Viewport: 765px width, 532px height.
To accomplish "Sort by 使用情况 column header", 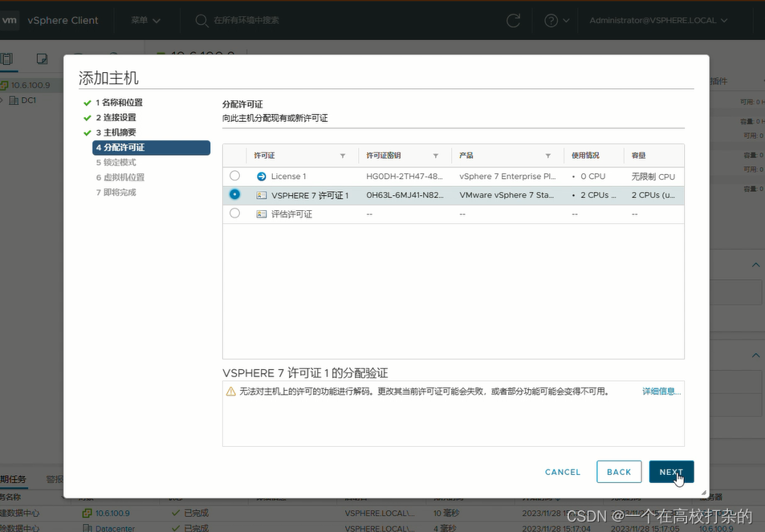I will click(585, 156).
